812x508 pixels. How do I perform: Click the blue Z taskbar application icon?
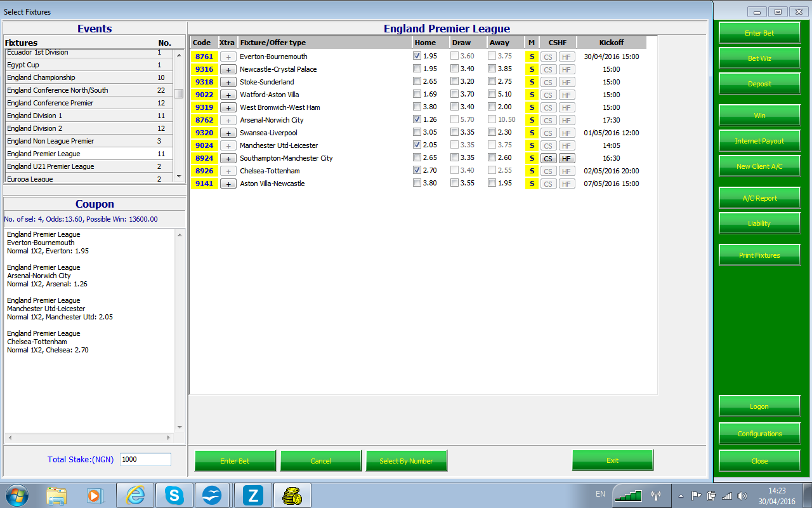coord(252,495)
